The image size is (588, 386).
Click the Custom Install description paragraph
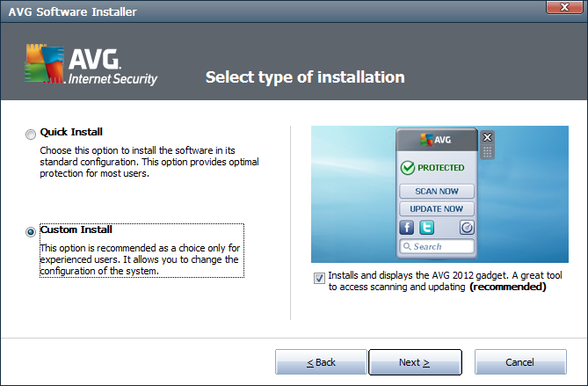140,259
